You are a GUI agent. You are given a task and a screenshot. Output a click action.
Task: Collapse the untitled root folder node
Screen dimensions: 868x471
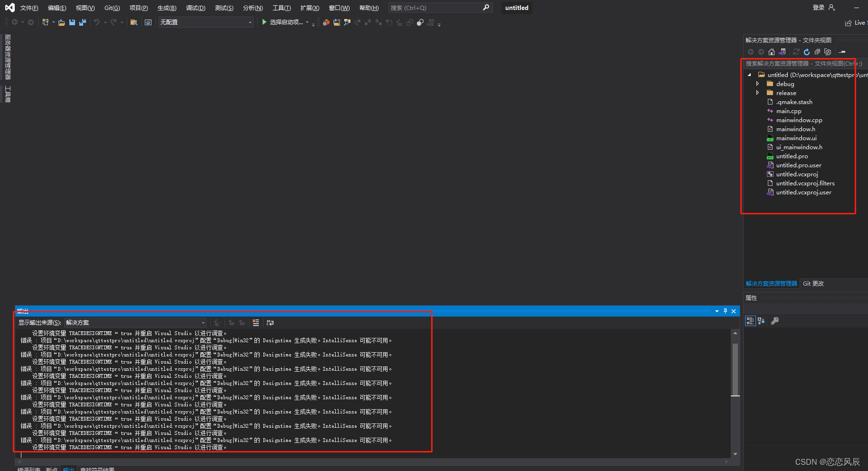749,75
